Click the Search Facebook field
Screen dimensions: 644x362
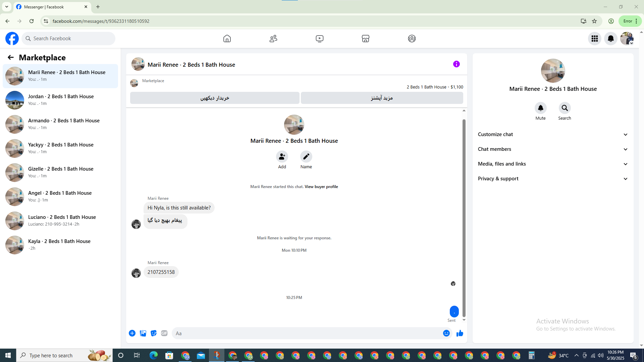point(69,39)
